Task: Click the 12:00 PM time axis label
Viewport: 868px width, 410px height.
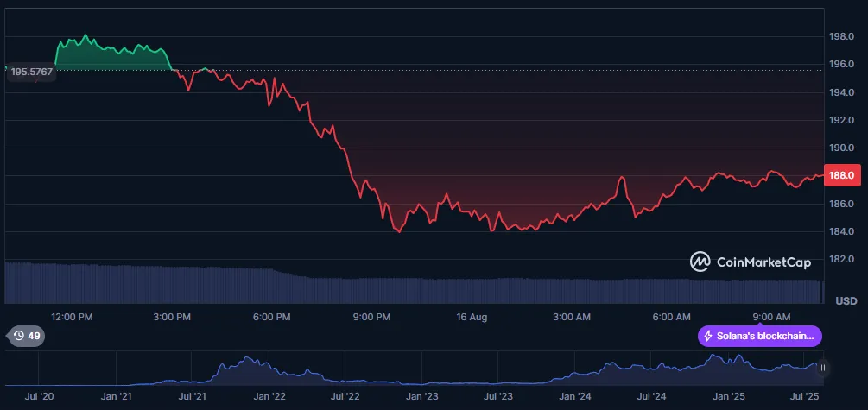Action: click(x=72, y=317)
